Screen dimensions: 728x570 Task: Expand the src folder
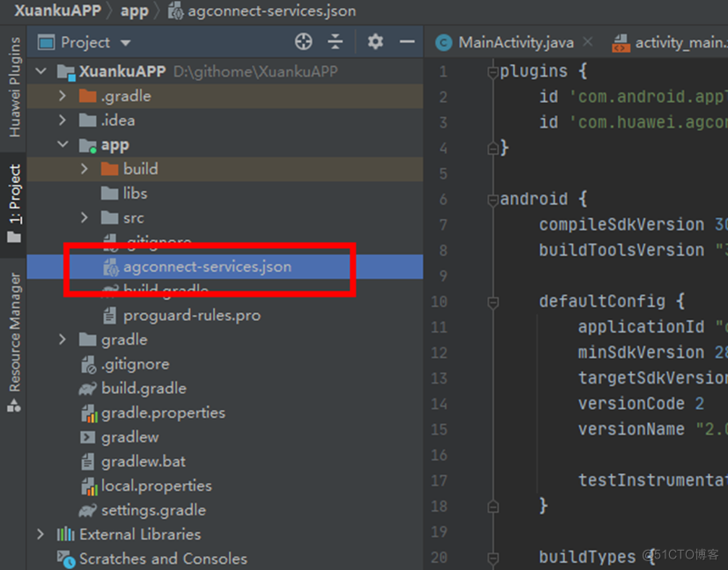pos(85,217)
